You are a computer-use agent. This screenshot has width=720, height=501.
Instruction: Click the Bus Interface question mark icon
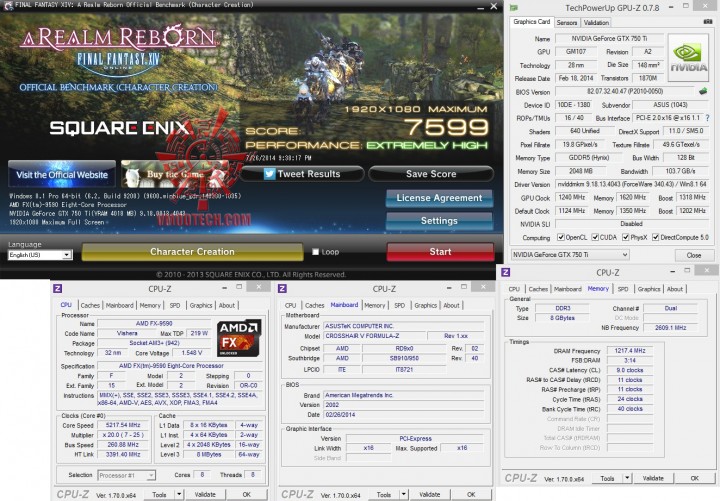click(708, 118)
